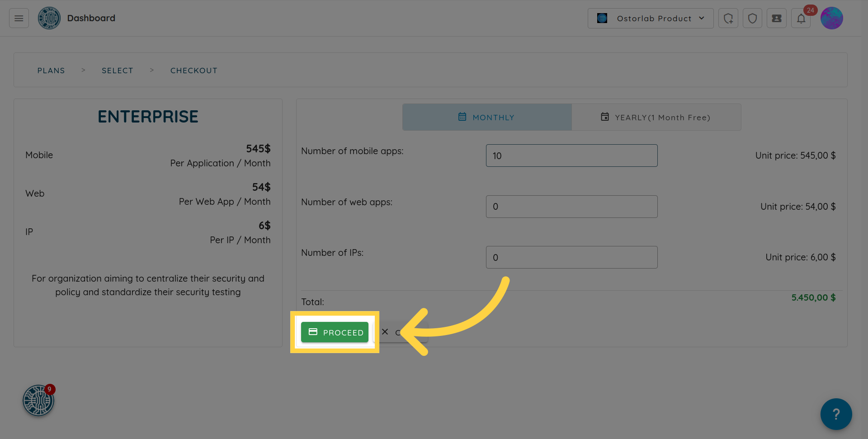Click the shield icon in header
The image size is (868, 439).
pos(752,18)
